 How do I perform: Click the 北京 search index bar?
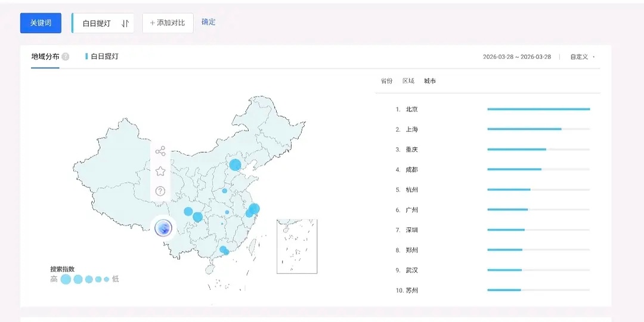(538, 109)
